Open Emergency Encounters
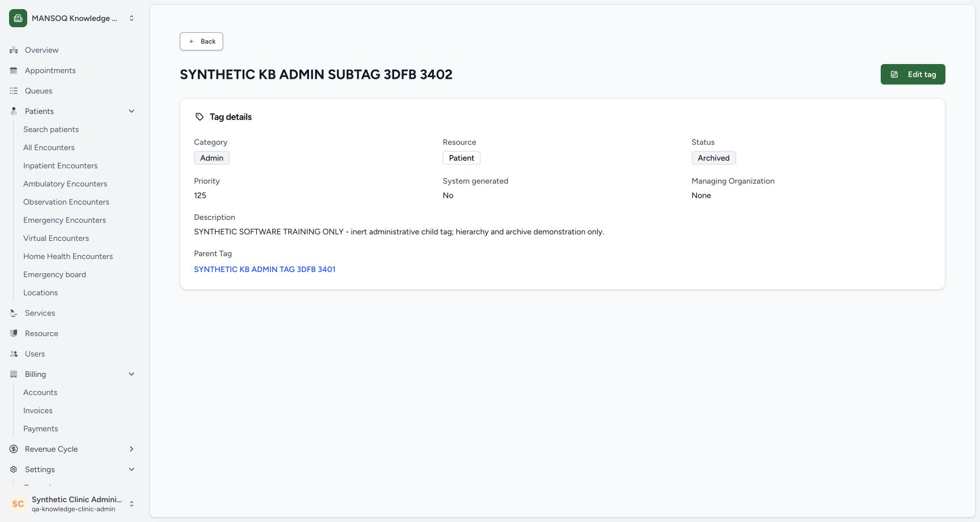This screenshot has height=522, width=980. click(65, 220)
